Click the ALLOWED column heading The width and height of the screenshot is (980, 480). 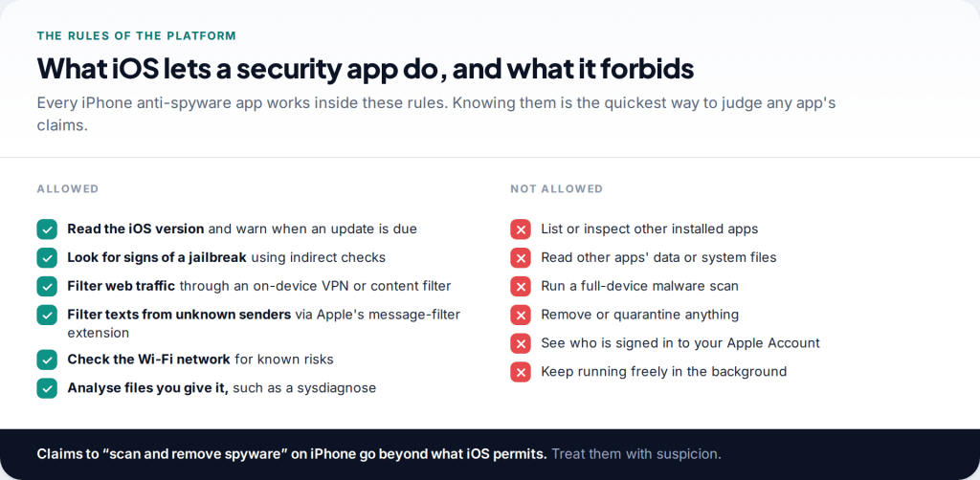pyautogui.click(x=68, y=189)
